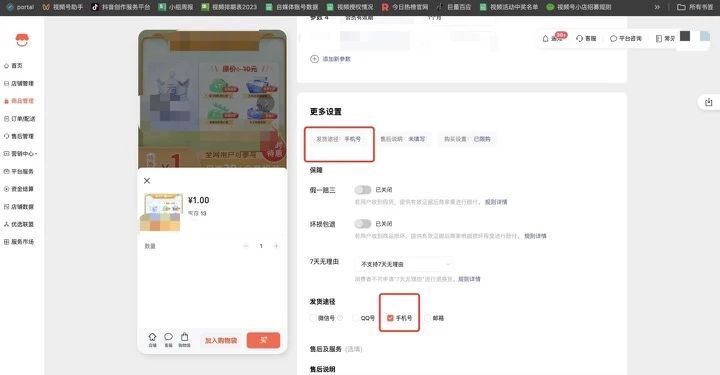720x375 pixels.
Task: Check the QQ号 delivery option
Action: (x=355, y=318)
